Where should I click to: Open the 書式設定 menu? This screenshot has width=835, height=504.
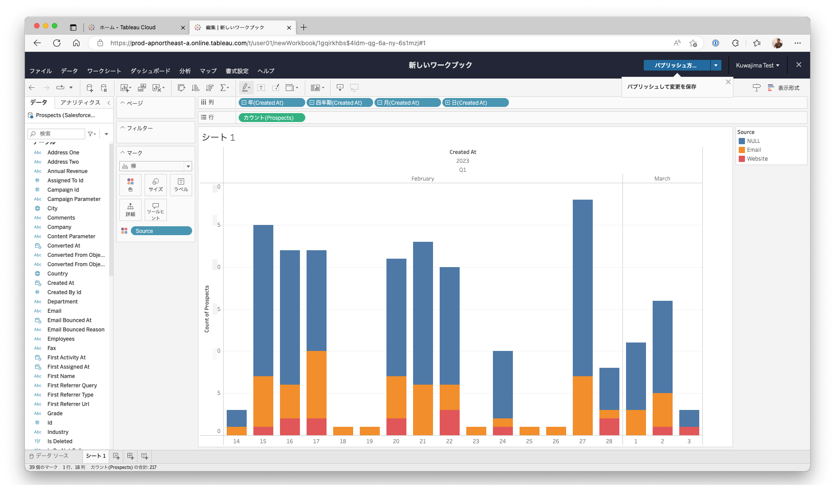tap(237, 71)
